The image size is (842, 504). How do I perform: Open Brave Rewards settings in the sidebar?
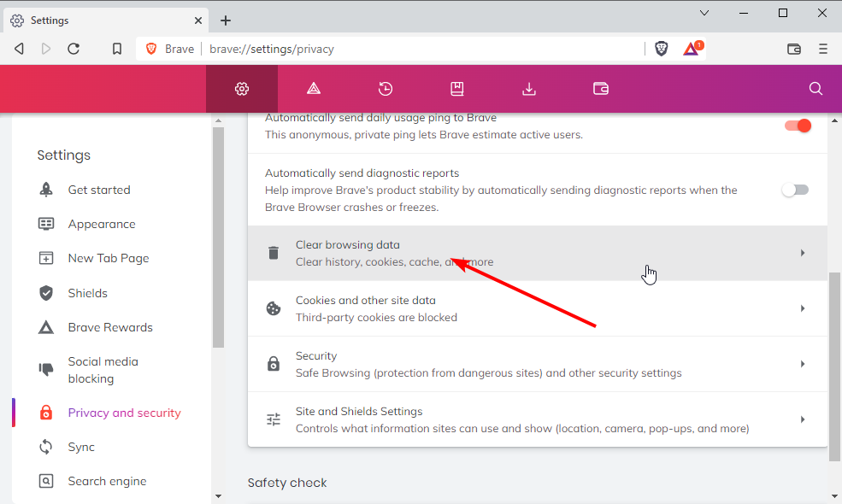[x=110, y=327]
